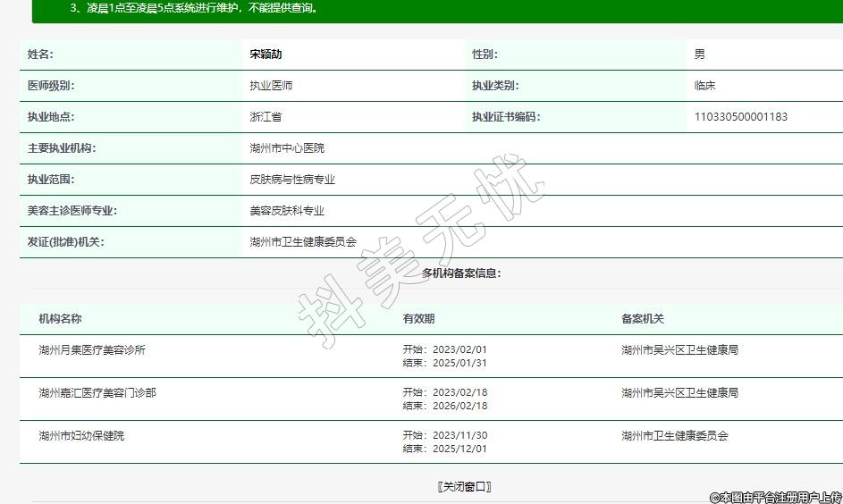The image size is (843, 504).
Task: Click 湖州市中心医院 in main institution row
Action: [x=287, y=148]
